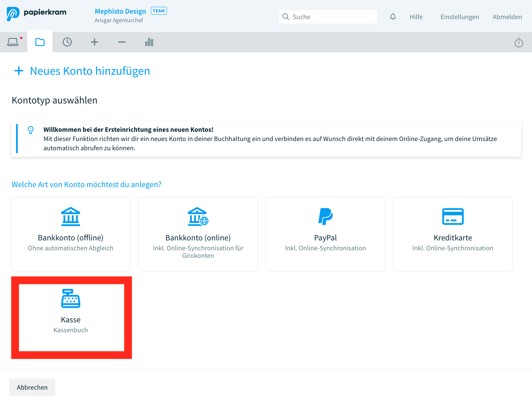Image resolution: width=532 pixels, height=405 pixels.
Task: Choose the Kasse Kassenbuch card
Action: (71, 317)
